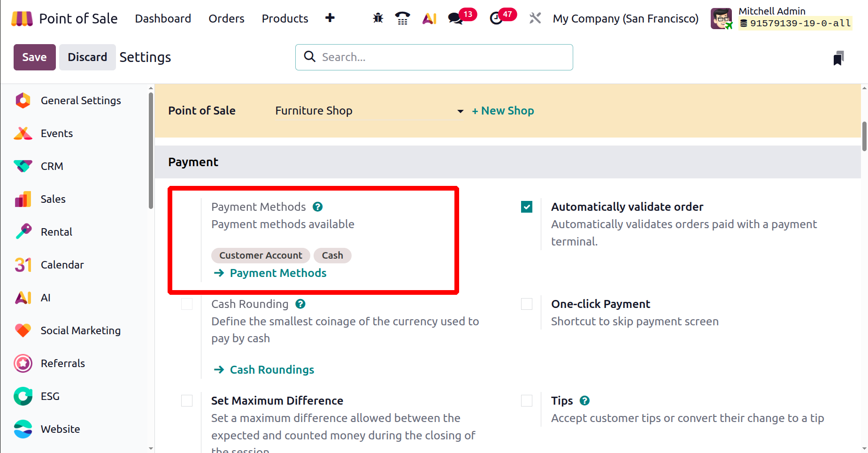Follow the Cash Roundings link
The image size is (868, 453).
click(x=272, y=370)
